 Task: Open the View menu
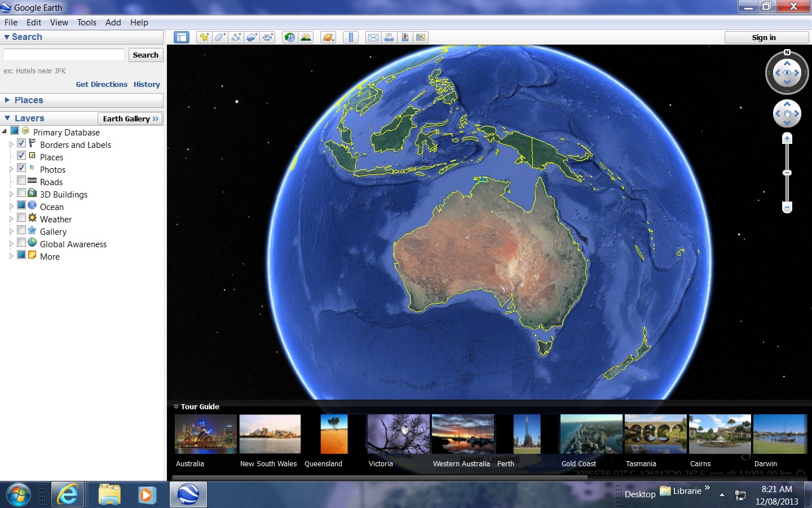coord(59,23)
